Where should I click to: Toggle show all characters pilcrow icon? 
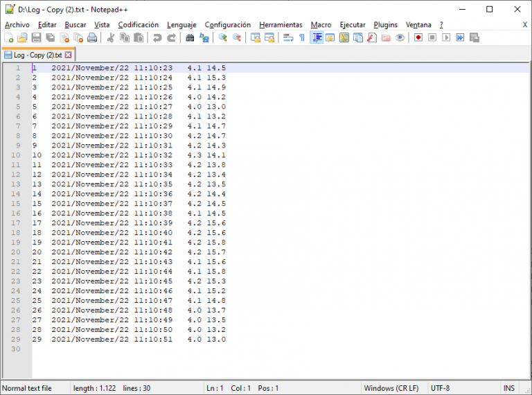pyautogui.click(x=301, y=37)
